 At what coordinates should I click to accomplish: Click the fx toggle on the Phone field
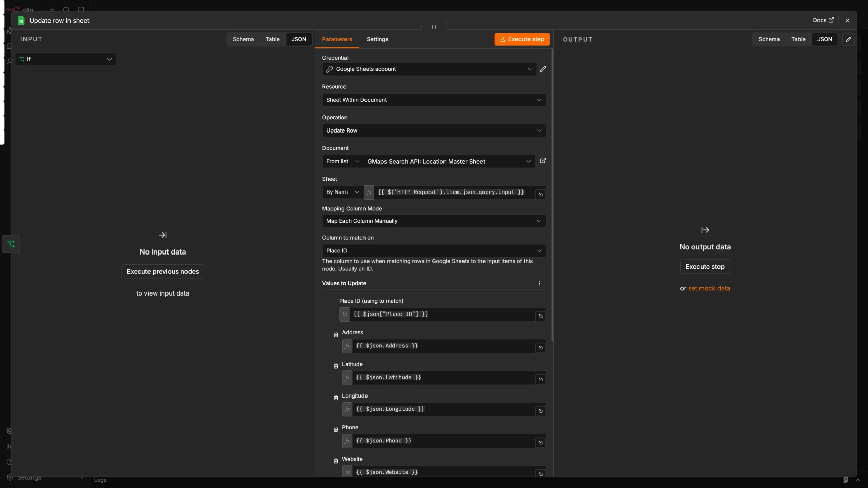(x=347, y=441)
